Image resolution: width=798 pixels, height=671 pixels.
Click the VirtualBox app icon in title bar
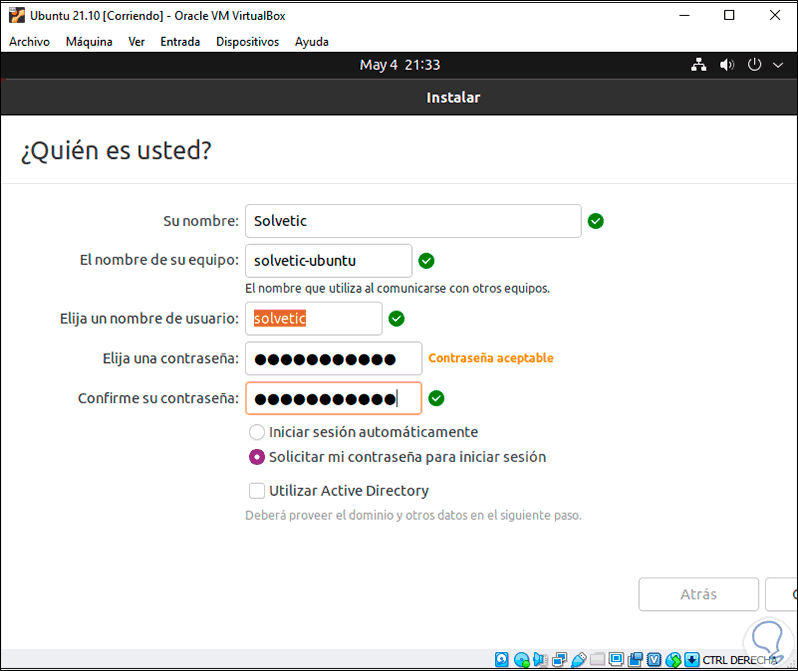(16, 15)
